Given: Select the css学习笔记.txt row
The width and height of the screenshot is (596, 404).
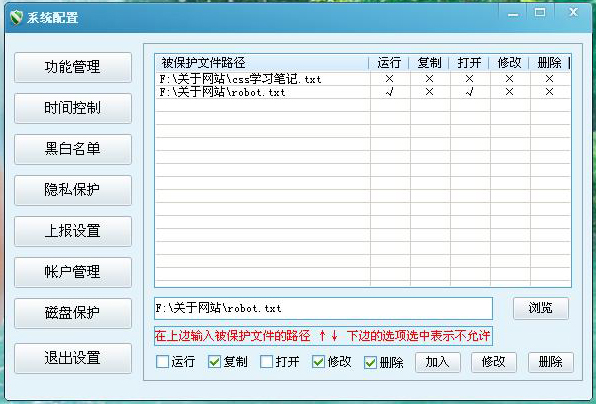Looking at the screenshot, I should (x=363, y=79).
